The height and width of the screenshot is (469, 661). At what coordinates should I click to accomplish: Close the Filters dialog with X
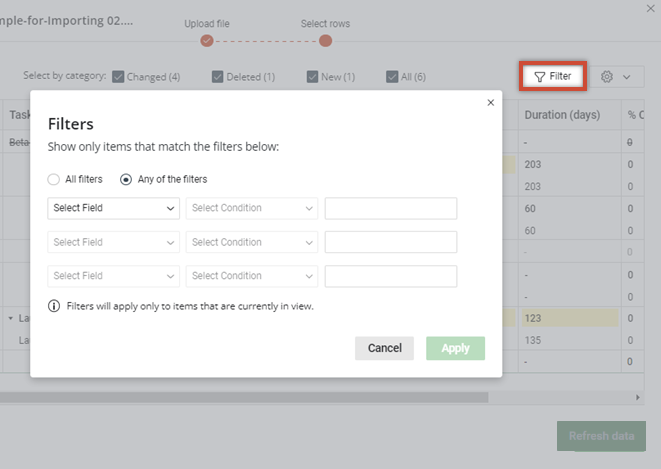pos(490,102)
